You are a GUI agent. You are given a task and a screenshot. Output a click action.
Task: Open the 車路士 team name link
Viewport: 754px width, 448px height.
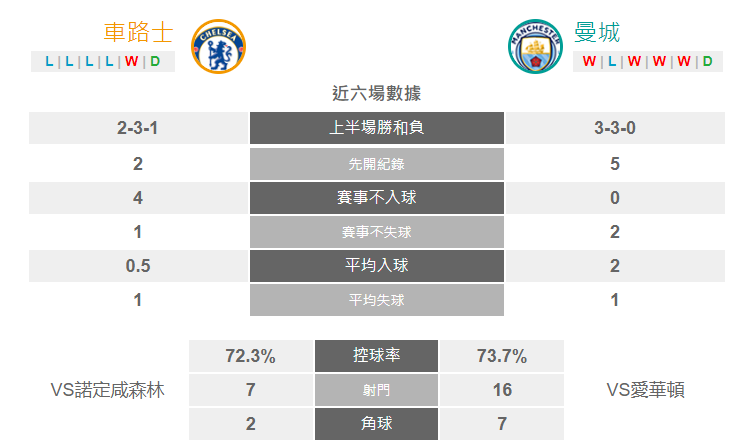(x=138, y=33)
